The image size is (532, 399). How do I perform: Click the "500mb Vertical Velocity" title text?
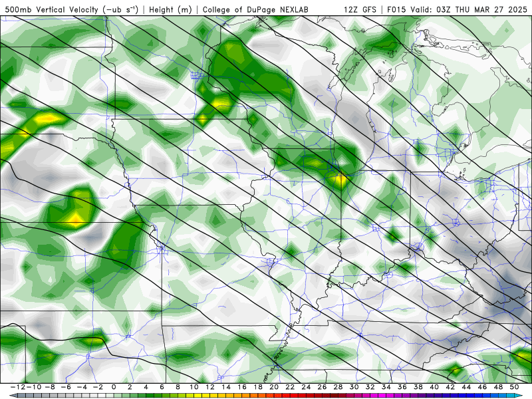[52, 9]
